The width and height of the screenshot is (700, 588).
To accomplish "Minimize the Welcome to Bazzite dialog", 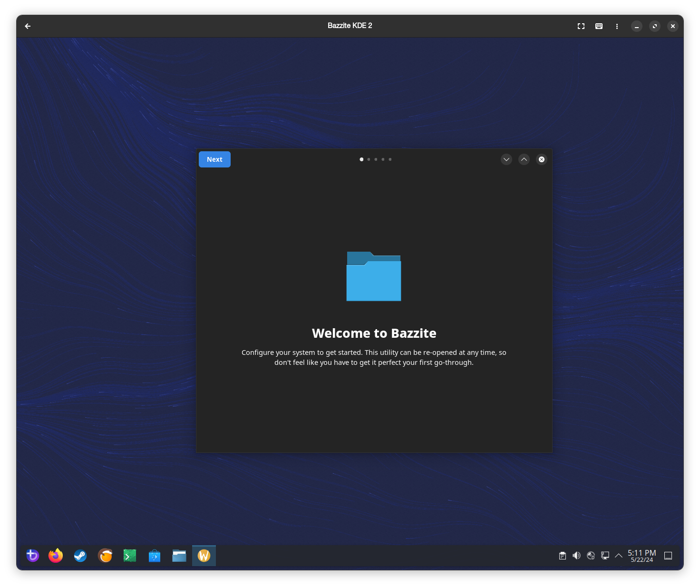I will (x=506, y=159).
